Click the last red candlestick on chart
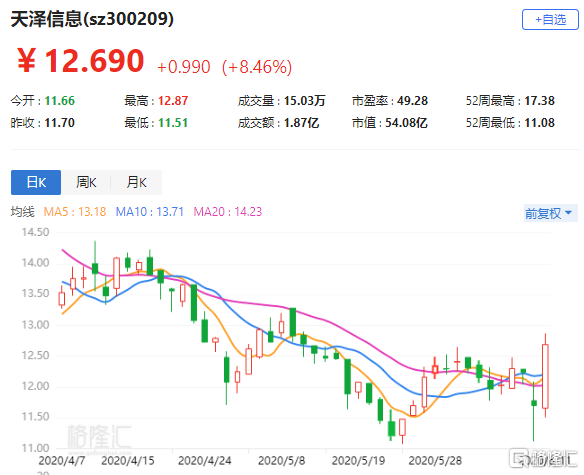Image resolution: width=584 pixels, height=475 pixels. [x=545, y=376]
